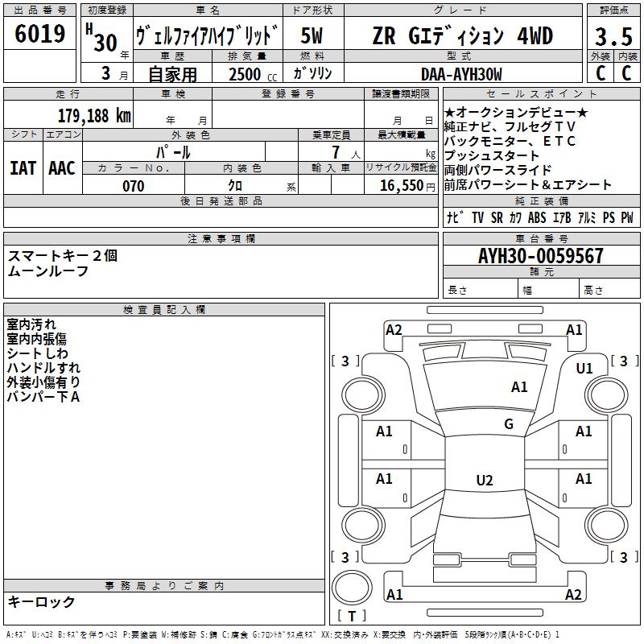
Task: Click the IAT shift type value
Action: click(23, 167)
